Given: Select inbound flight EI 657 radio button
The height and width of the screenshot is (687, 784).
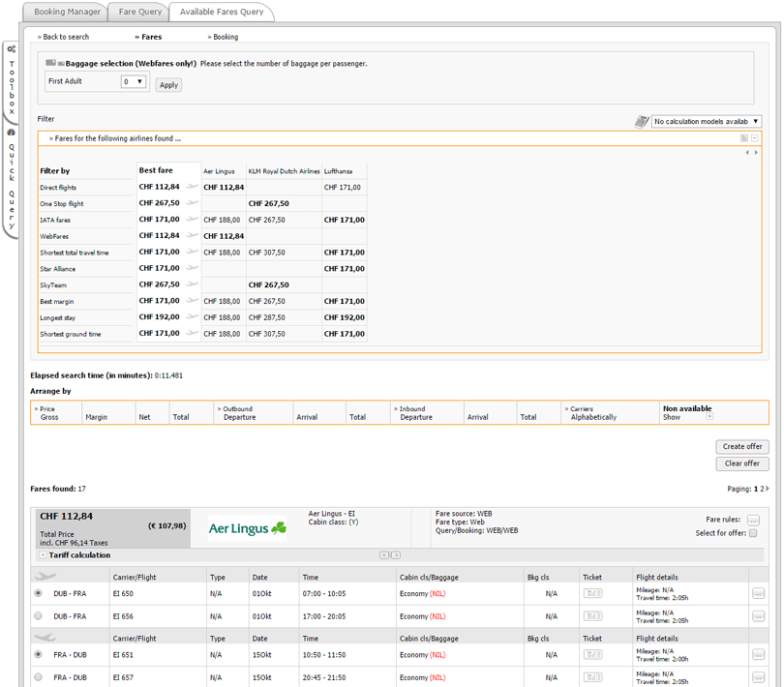Looking at the screenshot, I should [x=38, y=677].
